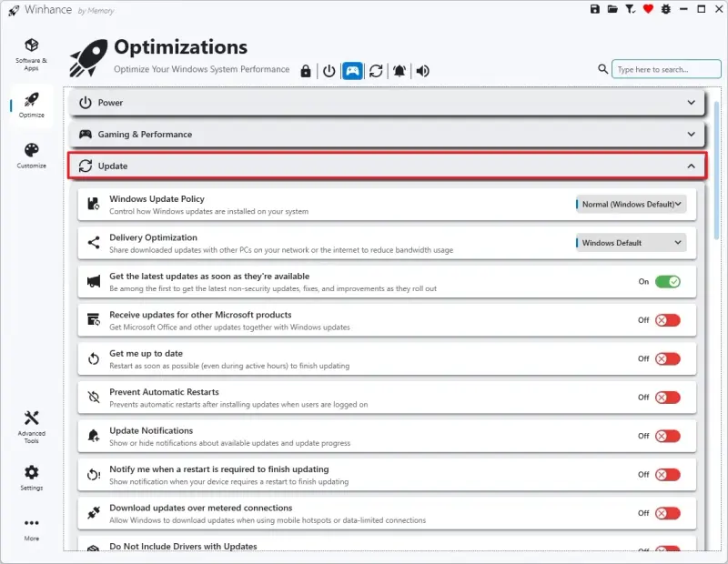This screenshot has height=564, width=728.
Task: Click the save icon in the title bar
Action: click(595, 9)
